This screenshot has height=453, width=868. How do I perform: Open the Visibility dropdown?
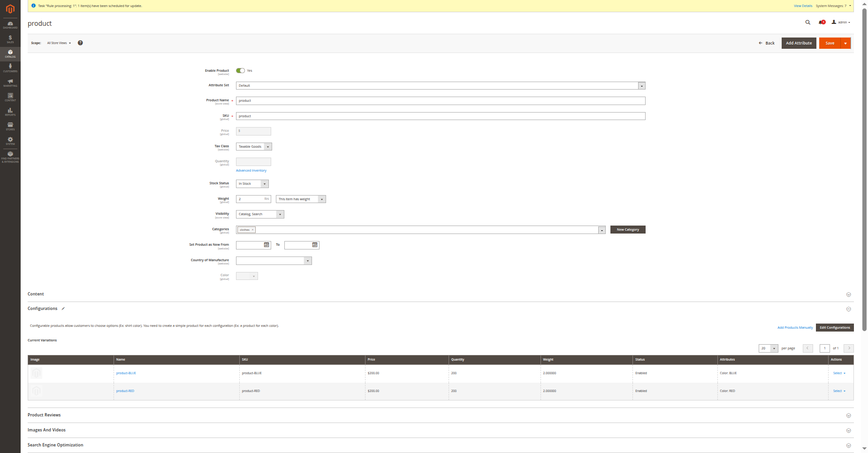[x=260, y=214]
